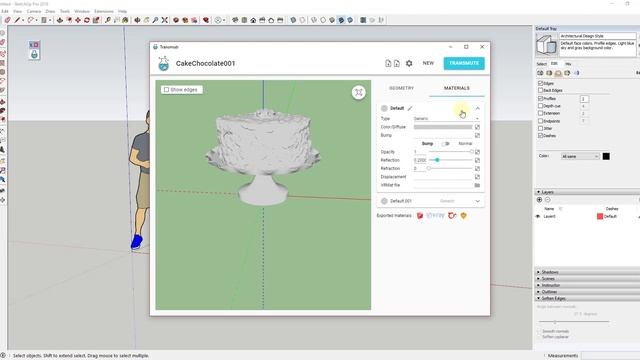This screenshot has width=640, height=360.
Task: Open the Styles Edit tab
Action: click(554, 64)
